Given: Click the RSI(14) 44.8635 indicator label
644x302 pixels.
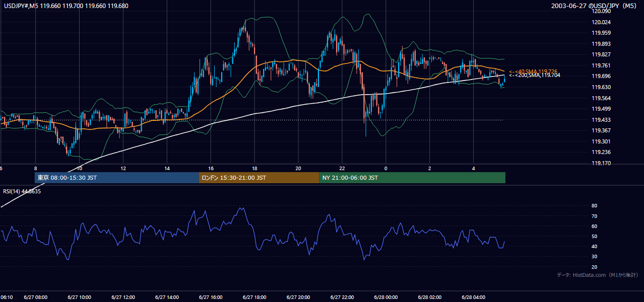Looking at the screenshot, I should (22, 191).
